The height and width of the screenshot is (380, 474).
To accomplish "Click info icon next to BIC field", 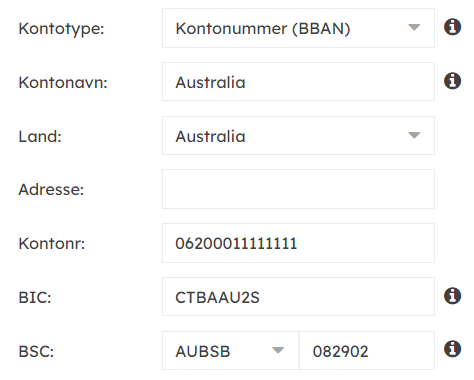I will click(x=452, y=296).
